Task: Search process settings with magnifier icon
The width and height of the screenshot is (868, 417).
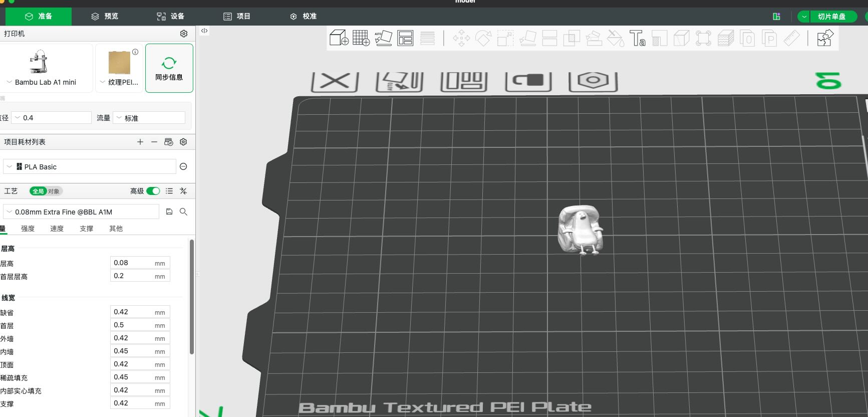Action: [x=184, y=212]
